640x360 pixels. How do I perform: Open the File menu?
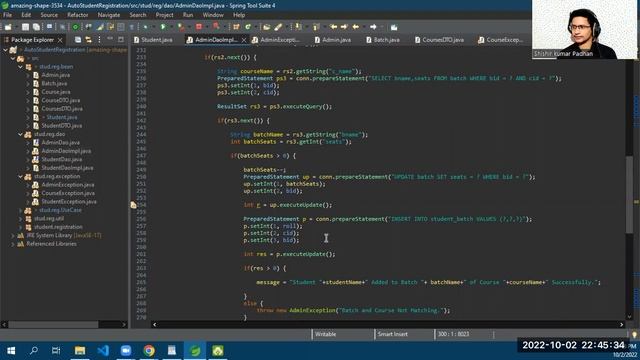pos(7,15)
